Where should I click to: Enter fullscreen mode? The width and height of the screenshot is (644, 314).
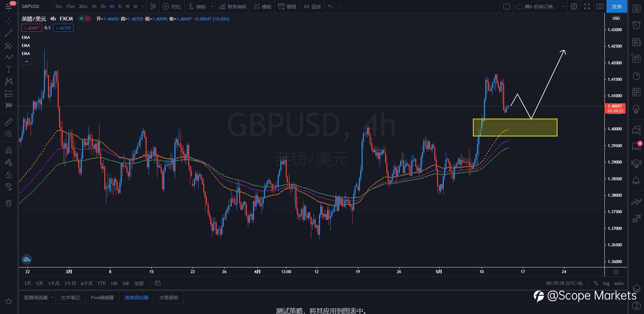click(587, 6)
